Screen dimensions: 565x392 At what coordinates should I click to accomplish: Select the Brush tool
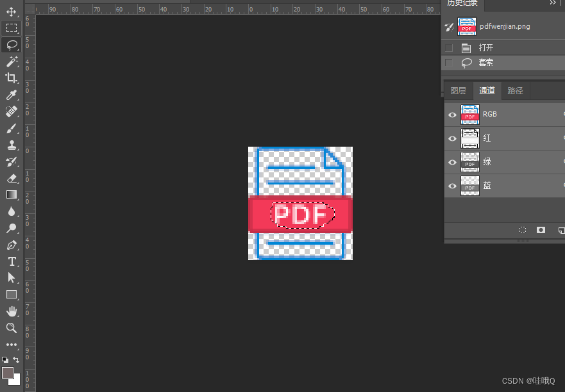click(12, 128)
